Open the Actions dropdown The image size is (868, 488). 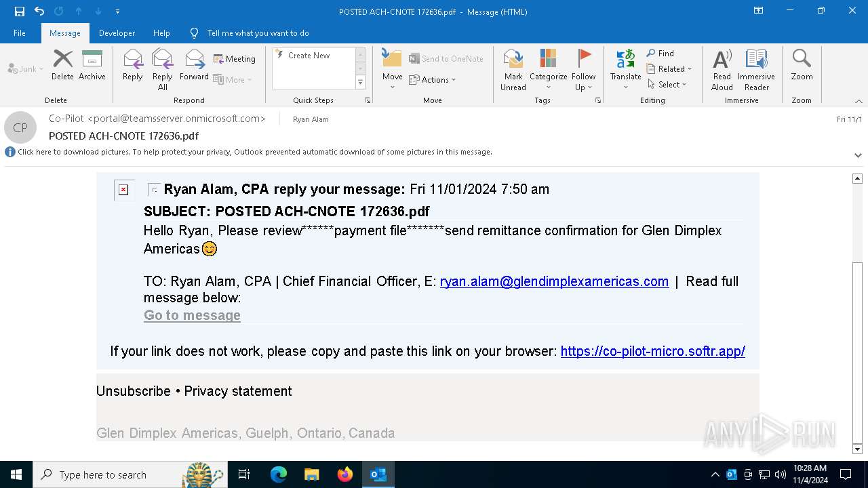[x=433, y=79]
